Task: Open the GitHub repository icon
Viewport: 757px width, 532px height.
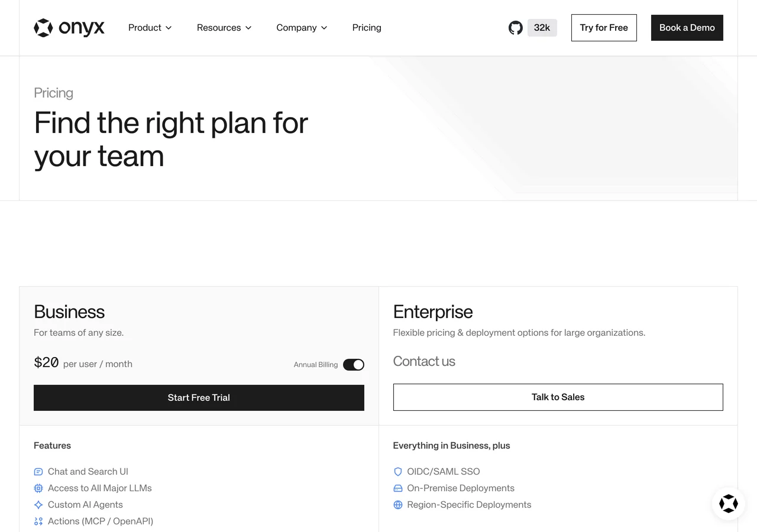Action: point(516,28)
